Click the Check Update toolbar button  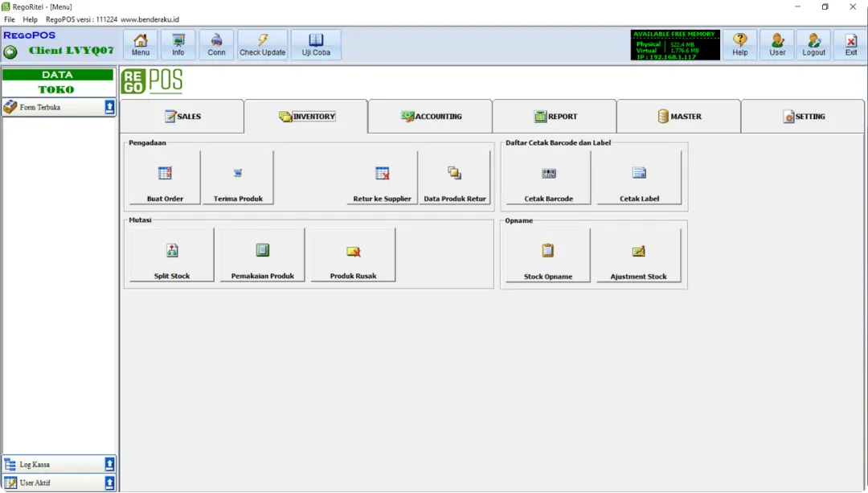(262, 45)
